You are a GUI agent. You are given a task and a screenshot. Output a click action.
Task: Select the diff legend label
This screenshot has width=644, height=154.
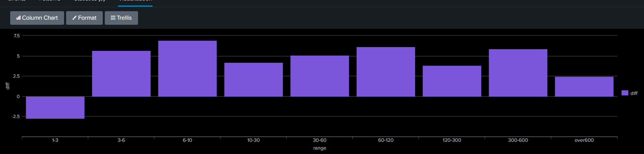[634, 93]
